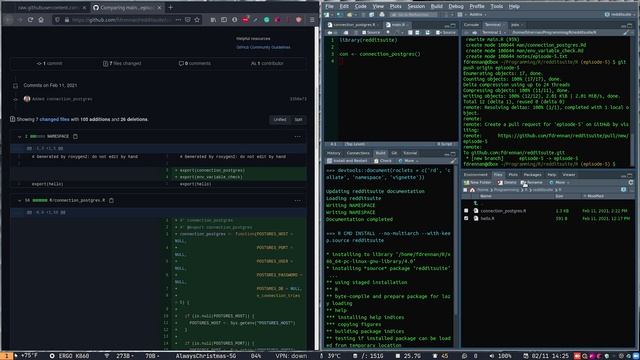Viewport: 640px width, 360px height.
Task: Open More dropdown in Build pane
Action: click(408, 161)
